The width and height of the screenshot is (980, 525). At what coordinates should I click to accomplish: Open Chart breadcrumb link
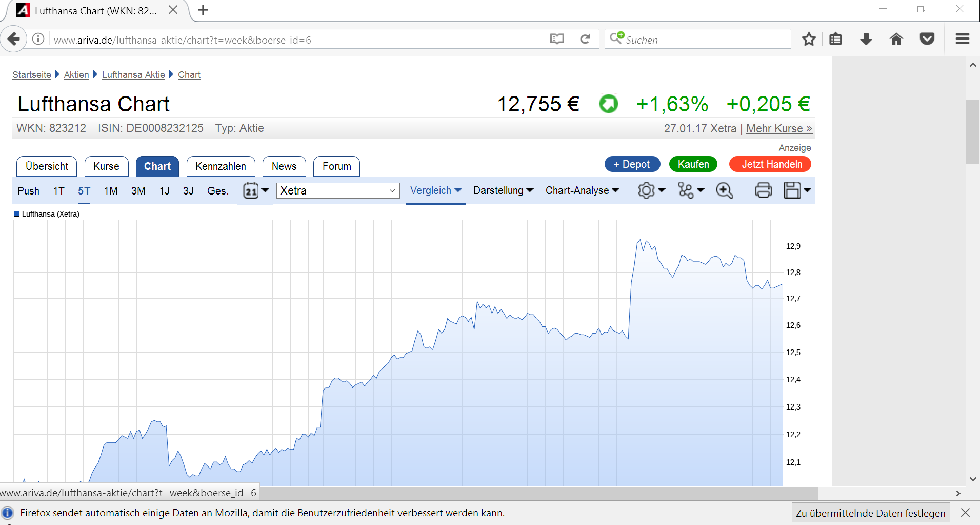click(x=189, y=75)
